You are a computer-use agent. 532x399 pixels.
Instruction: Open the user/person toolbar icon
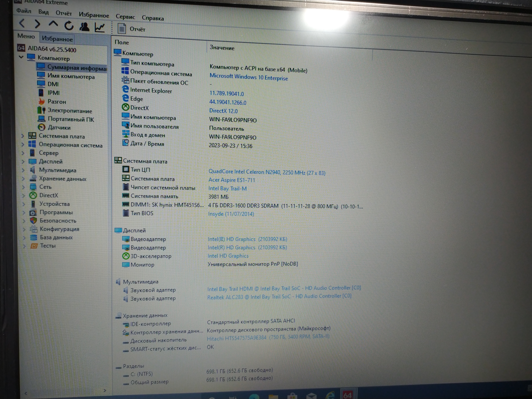coord(84,27)
